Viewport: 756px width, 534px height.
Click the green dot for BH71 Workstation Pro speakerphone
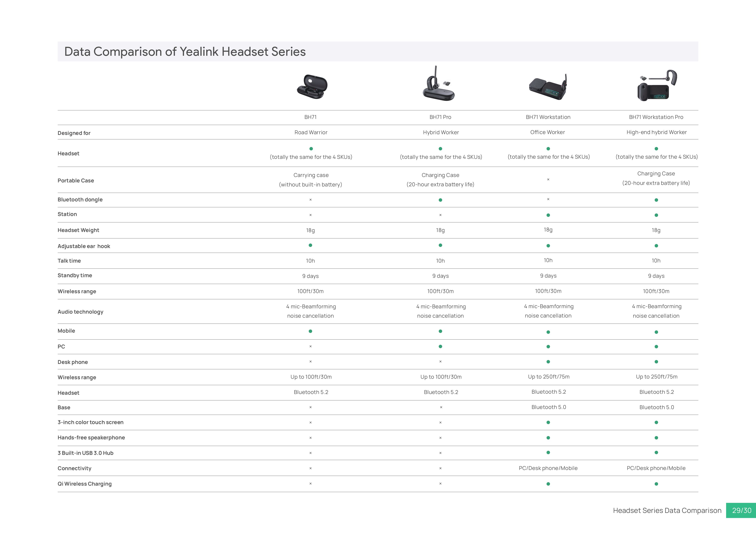[656, 438]
